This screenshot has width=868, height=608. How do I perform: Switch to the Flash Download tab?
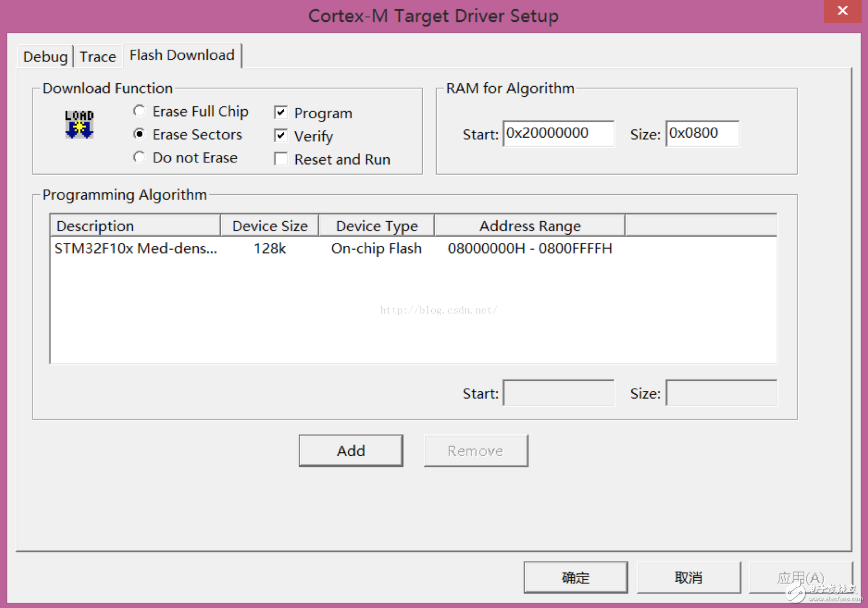click(x=181, y=55)
